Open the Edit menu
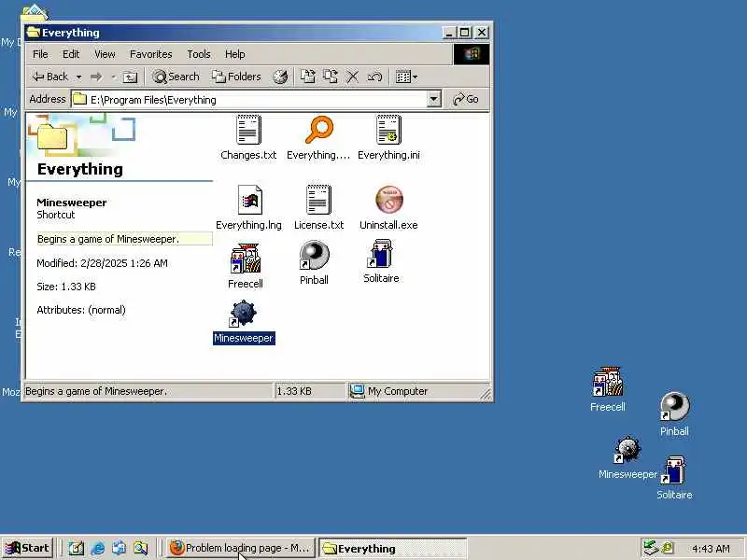 tap(71, 54)
